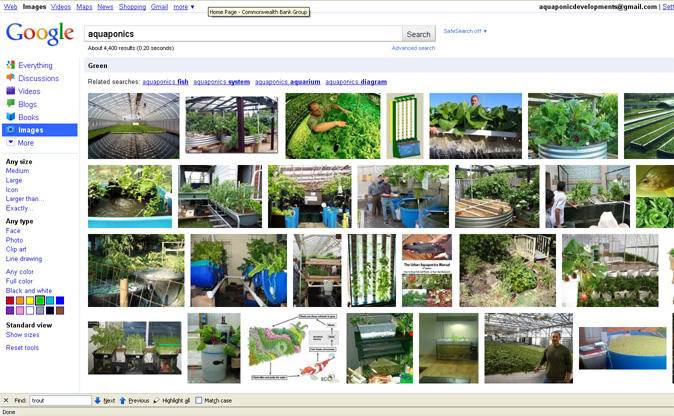Open Discussions search results
Screen dimensions: 674x416
click(38, 78)
